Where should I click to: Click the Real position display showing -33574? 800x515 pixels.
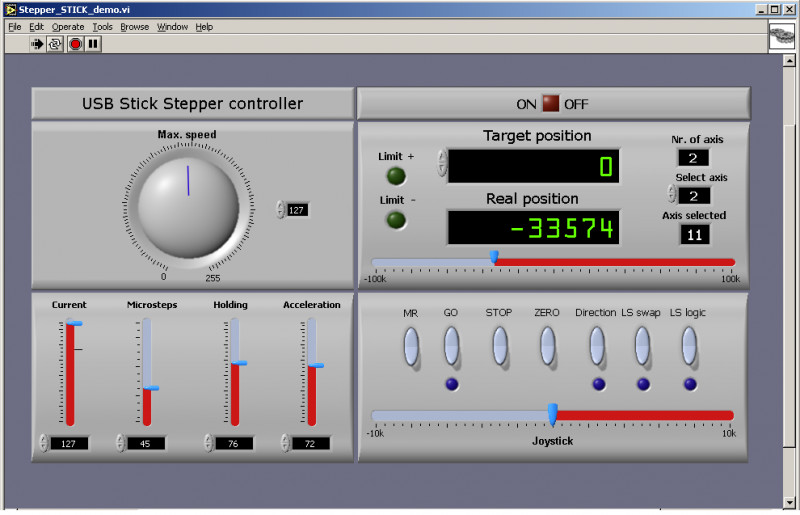point(533,228)
